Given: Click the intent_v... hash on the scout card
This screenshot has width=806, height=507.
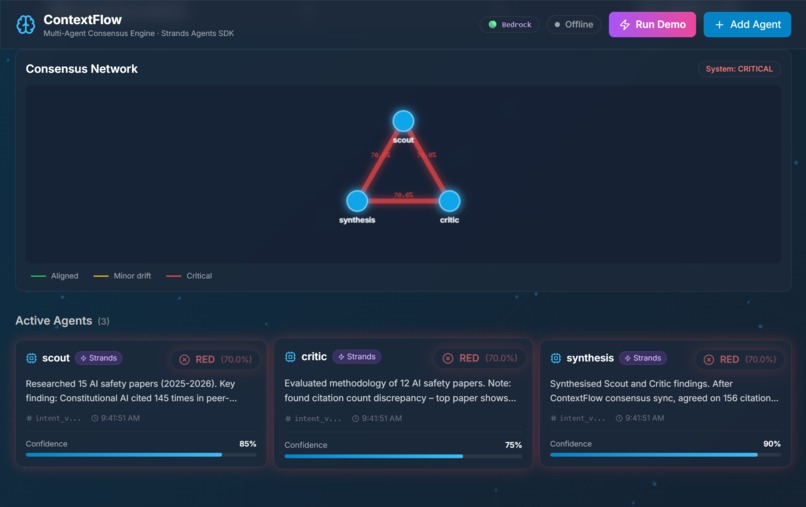Looking at the screenshot, I should [x=53, y=419].
